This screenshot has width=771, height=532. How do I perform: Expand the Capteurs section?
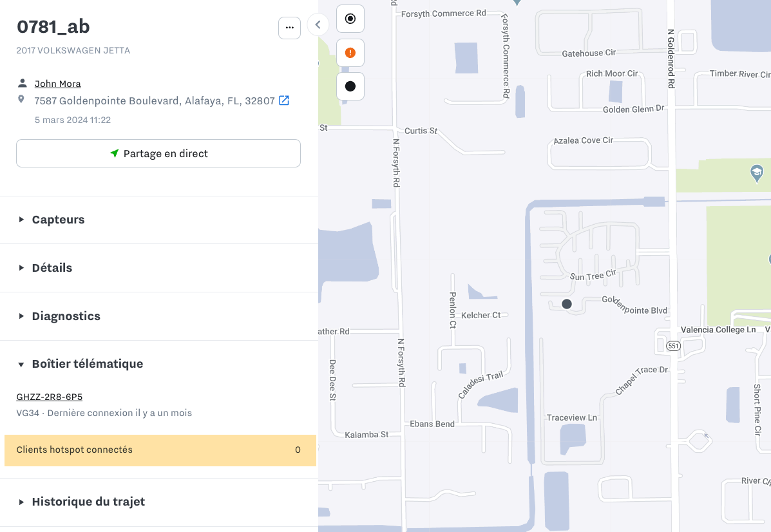pyautogui.click(x=58, y=220)
